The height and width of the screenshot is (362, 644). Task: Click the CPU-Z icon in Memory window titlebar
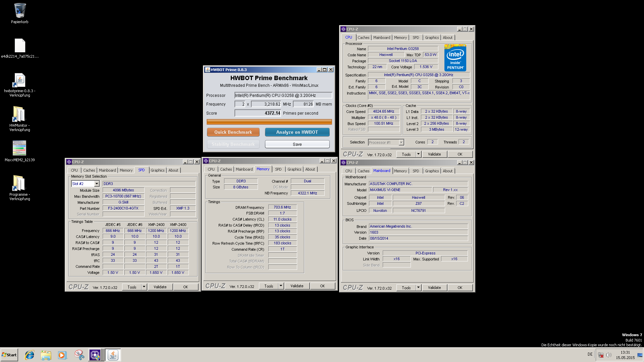coord(206,161)
